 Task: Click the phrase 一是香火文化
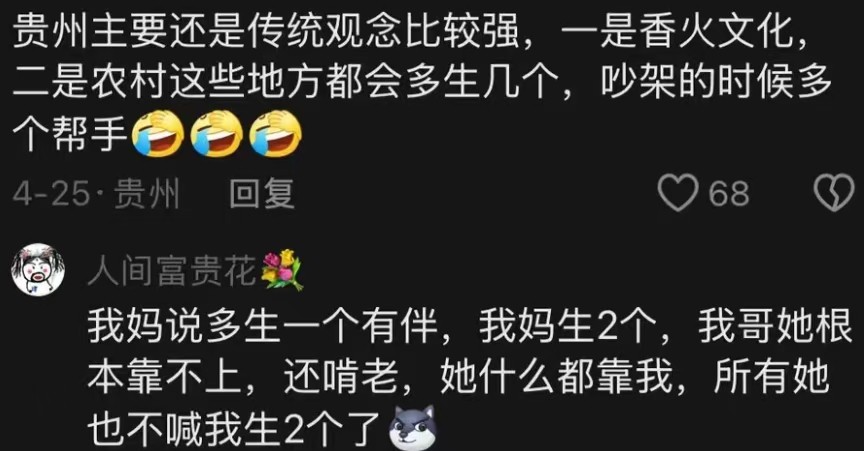pyautogui.click(x=678, y=33)
